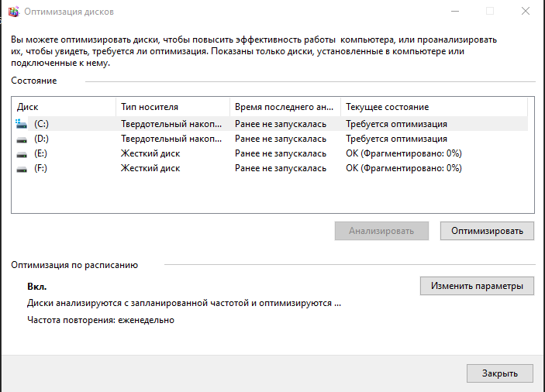Sort by Текущее состояние column header
This screenshot has width=545, height=392.
coord(434,107)
